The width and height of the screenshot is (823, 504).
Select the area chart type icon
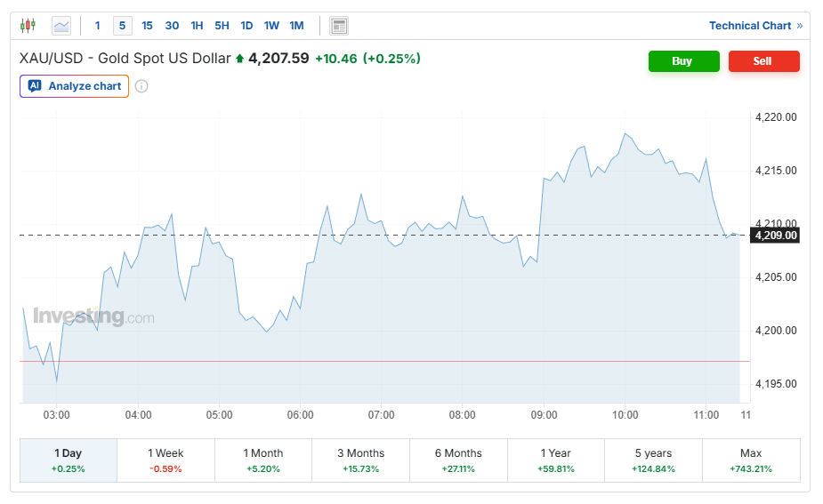pos(61,26)
